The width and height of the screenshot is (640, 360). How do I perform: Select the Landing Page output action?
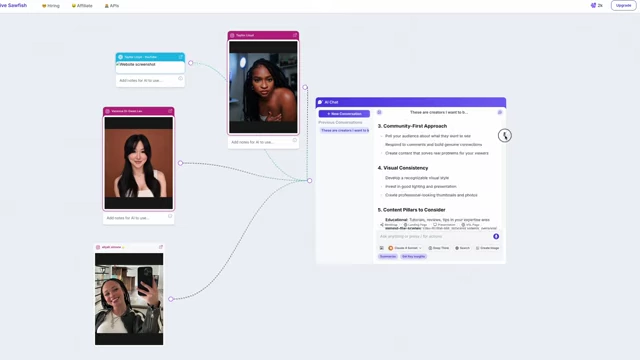tap(415, 225)
